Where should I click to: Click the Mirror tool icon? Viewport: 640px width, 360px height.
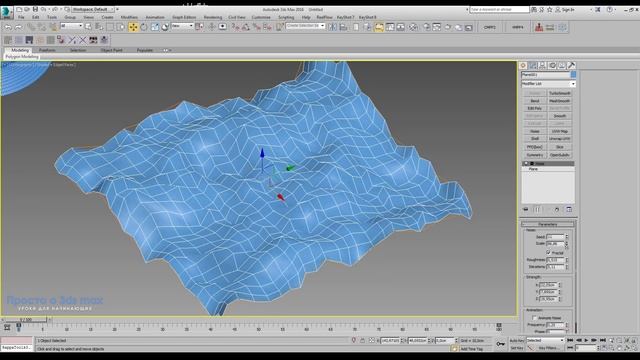[332, 27]
